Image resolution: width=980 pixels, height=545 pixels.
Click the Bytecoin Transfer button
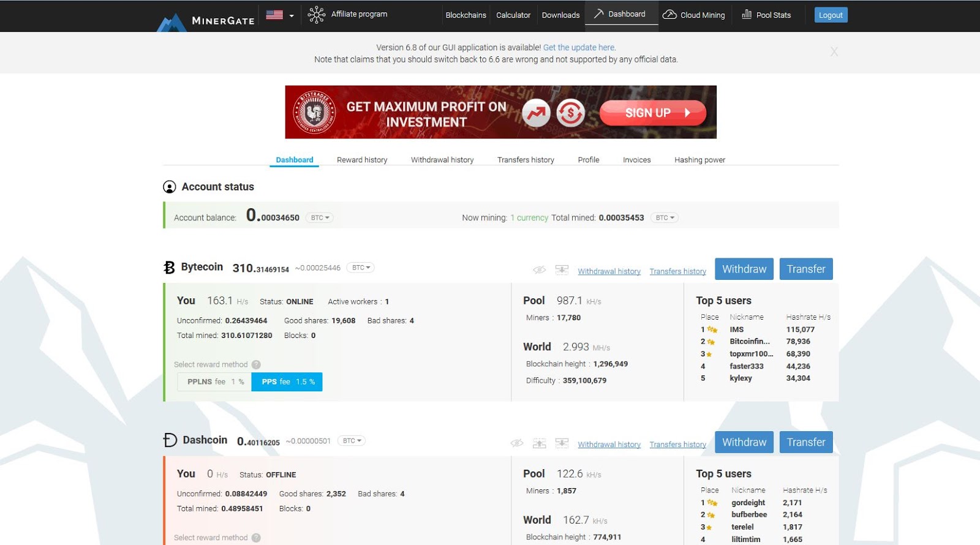pyautogui.click(x=806, y=269)
